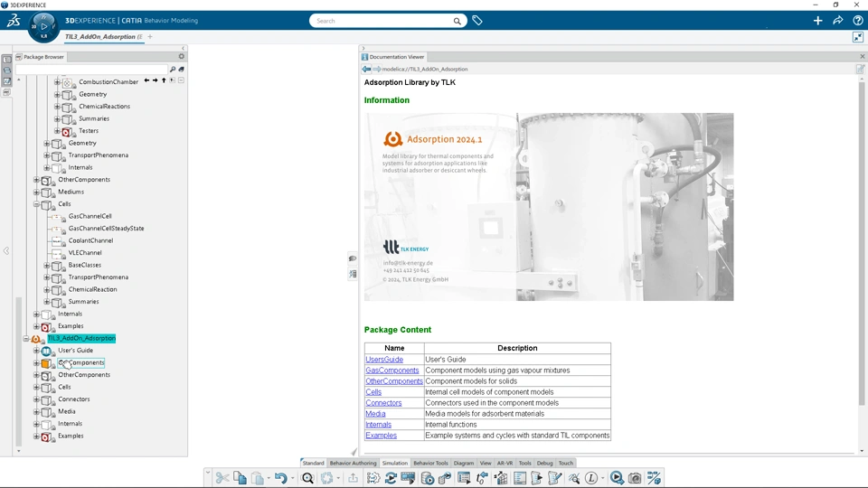Click the play-with-magnifier icon in bottom toolbar

[617, 478]
